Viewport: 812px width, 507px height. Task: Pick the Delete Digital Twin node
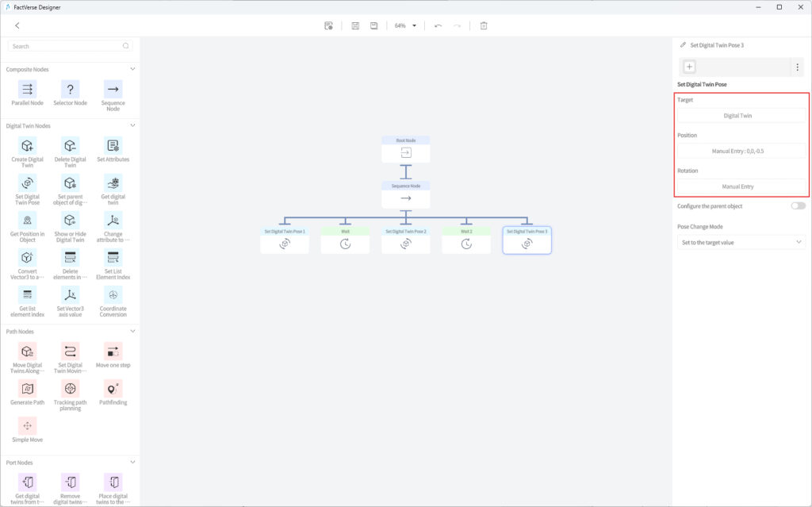(70, 146)
